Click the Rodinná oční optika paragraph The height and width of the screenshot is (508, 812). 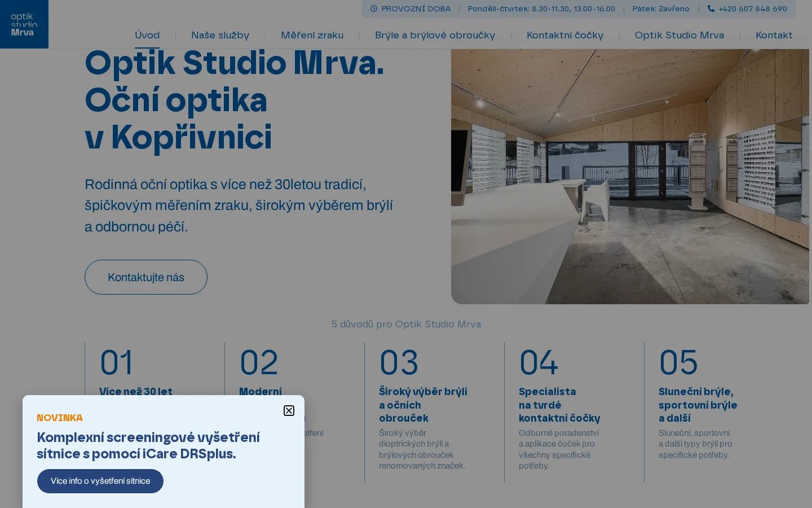point(239,205)
